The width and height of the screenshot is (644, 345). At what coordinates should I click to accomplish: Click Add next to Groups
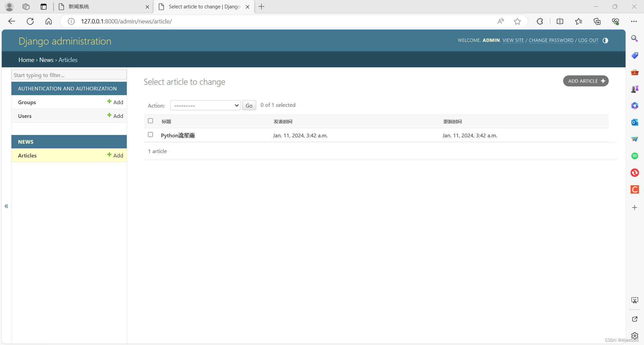[x=115, y=102]
